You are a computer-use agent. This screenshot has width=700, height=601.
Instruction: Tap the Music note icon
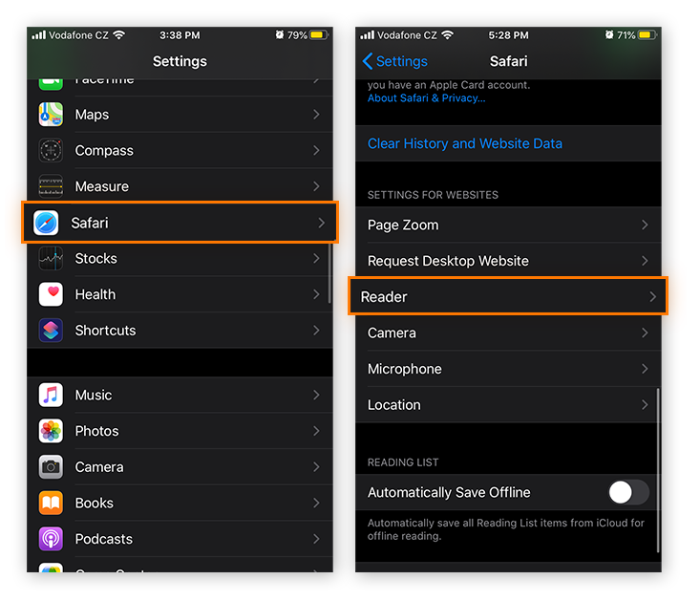tap(51, 396)
